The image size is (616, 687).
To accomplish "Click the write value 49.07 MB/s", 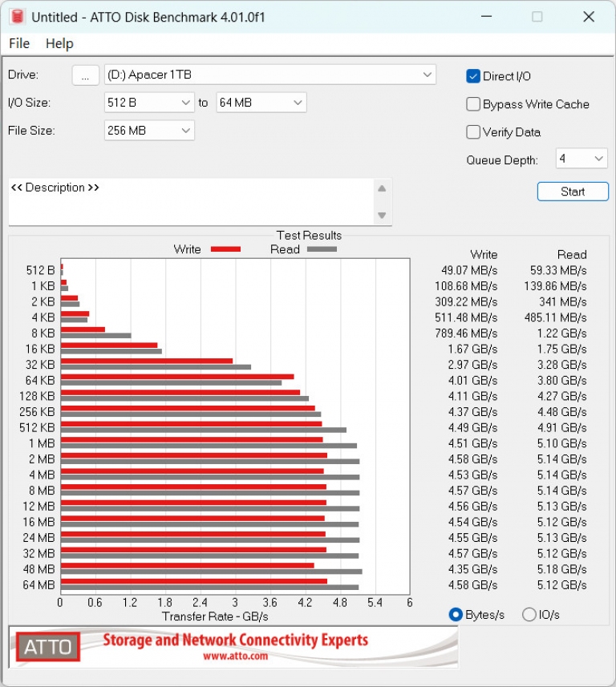I will 469,270.
